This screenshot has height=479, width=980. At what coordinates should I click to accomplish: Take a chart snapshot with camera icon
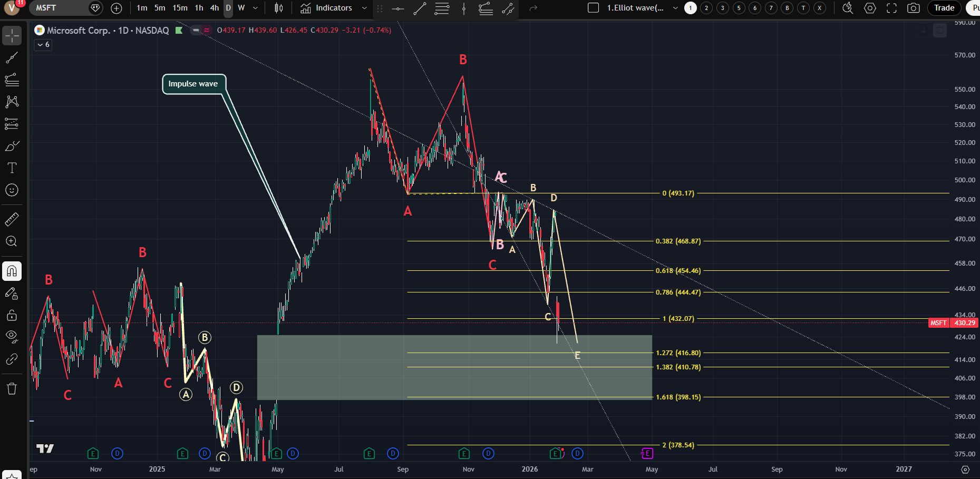click(913, 8)
